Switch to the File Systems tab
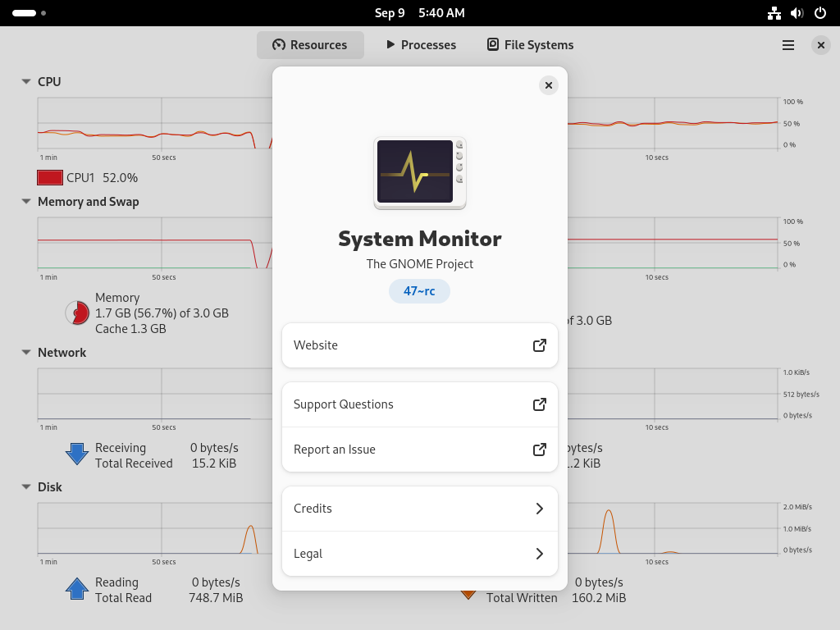 (x=531, y=45)
